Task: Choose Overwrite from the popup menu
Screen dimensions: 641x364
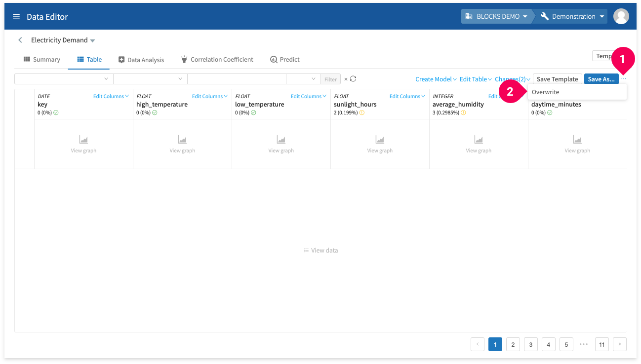Action: (577, 92)
